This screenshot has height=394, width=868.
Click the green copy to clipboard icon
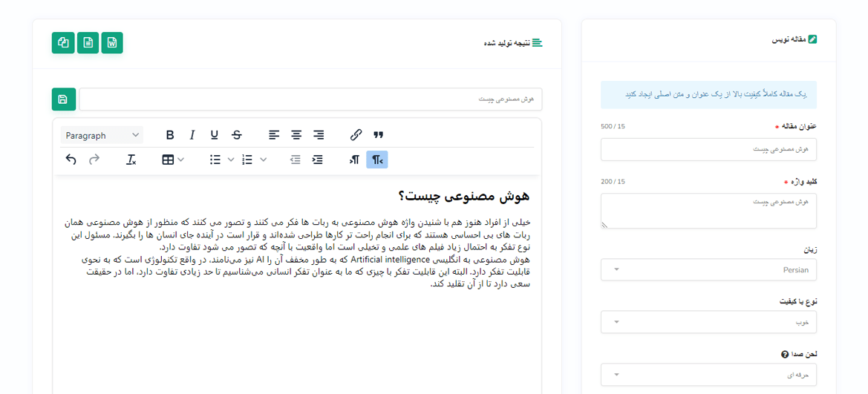pyautogui.click(x=63, y=43)
